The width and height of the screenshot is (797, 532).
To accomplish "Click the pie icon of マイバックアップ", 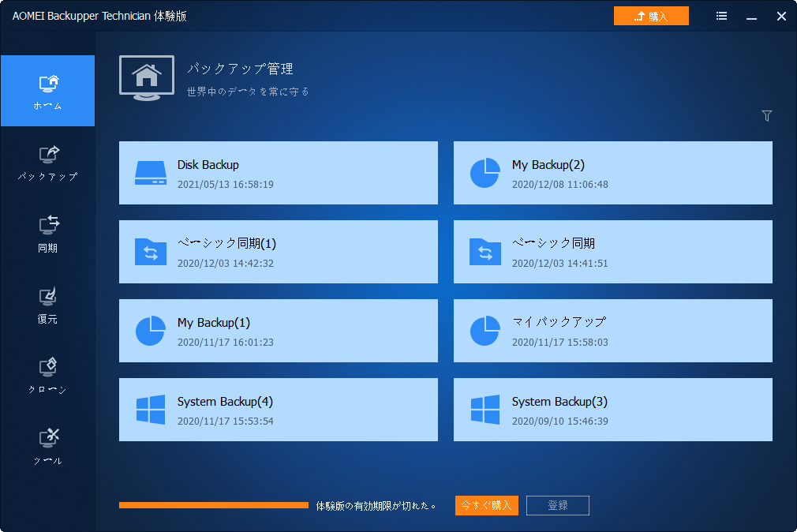I will coord(485,331).
